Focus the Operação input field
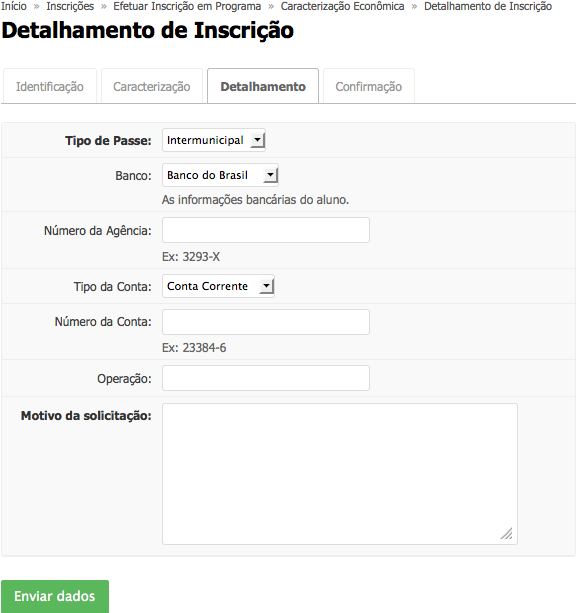This screenshot has width=578, height=613. [x=266, y=378]
